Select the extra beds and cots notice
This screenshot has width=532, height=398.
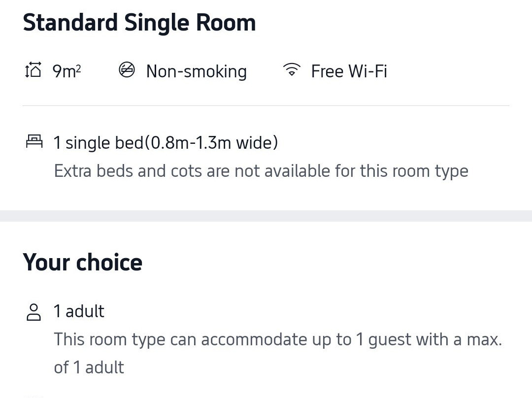pyautogui.click(x=261, y=171)
